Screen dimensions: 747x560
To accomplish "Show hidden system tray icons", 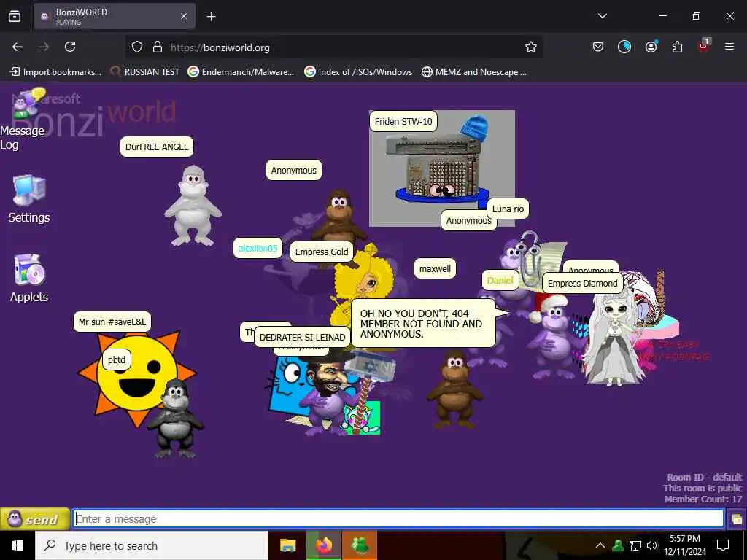I will pos(600,545).
